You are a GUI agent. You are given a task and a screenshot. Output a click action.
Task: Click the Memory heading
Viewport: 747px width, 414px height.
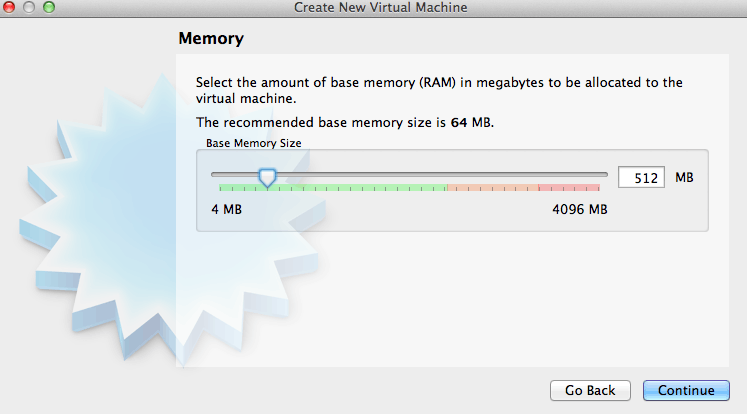(x=211, y=40)
